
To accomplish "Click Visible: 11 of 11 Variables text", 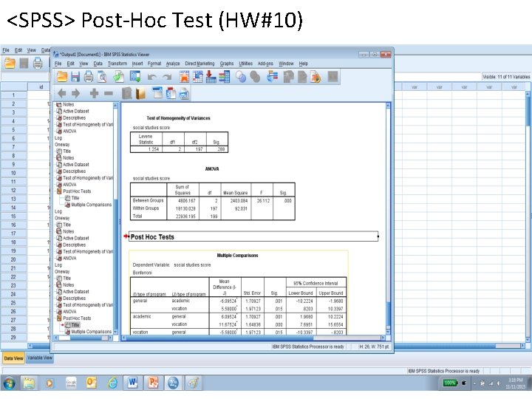I will coord(506,77).
